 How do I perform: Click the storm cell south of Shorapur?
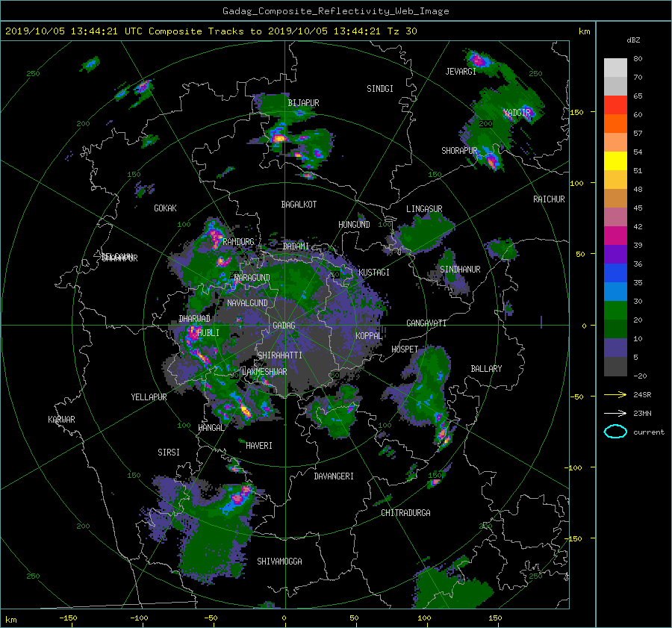[492, 161]
